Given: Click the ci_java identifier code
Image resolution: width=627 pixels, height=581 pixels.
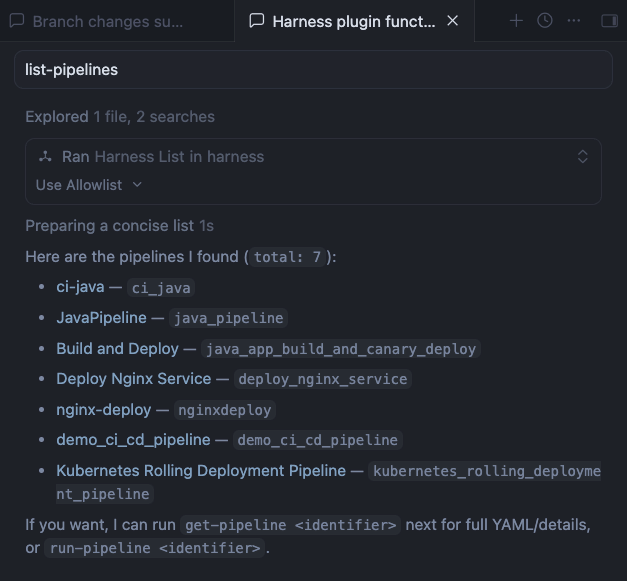Looking at the screenshot, I should [x=161, y=288].
